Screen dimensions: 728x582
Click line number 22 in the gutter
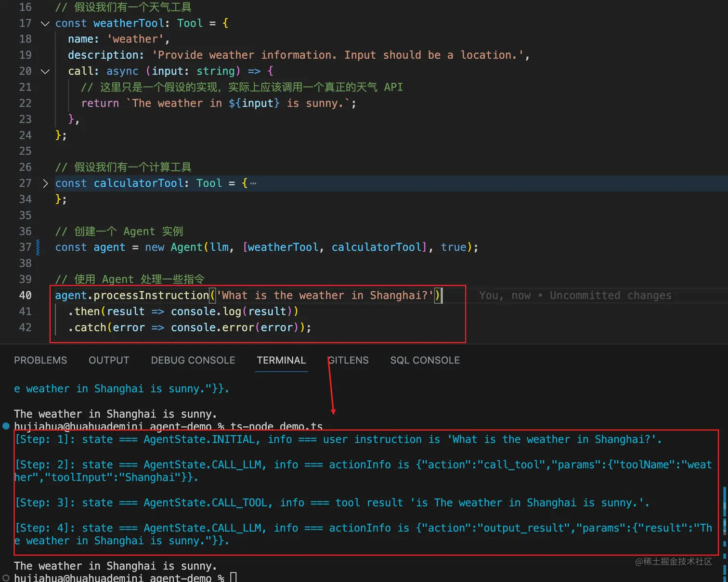[x=25, y=103]
